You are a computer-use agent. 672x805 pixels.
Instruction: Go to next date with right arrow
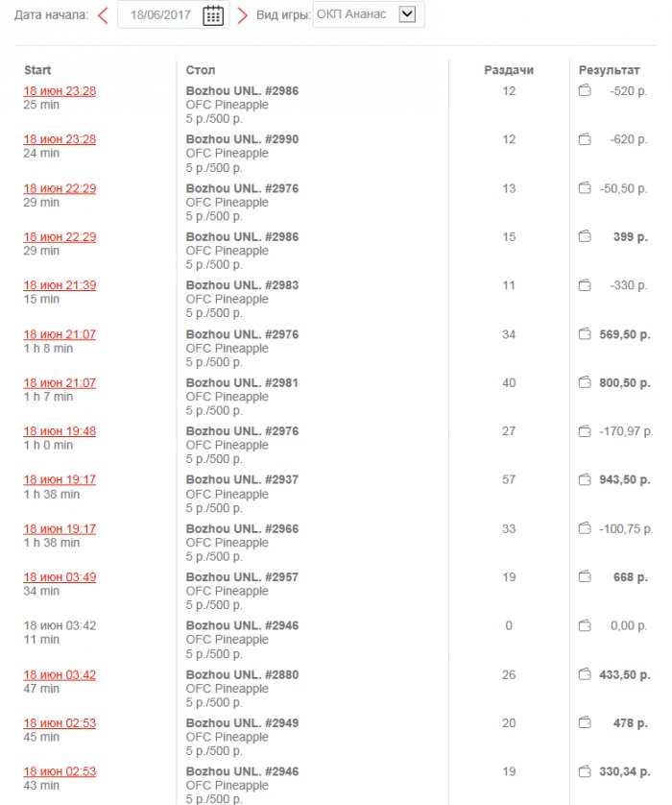coord(242,14)
